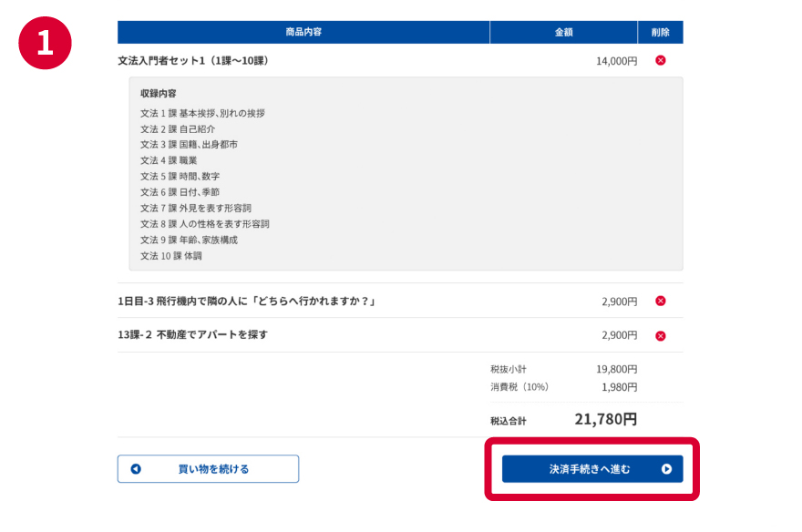Select the 文法 1 課 基本挨拶 line
Image resolution: width=802 pixels, height=532 pixels.
[x=202, y=114]
